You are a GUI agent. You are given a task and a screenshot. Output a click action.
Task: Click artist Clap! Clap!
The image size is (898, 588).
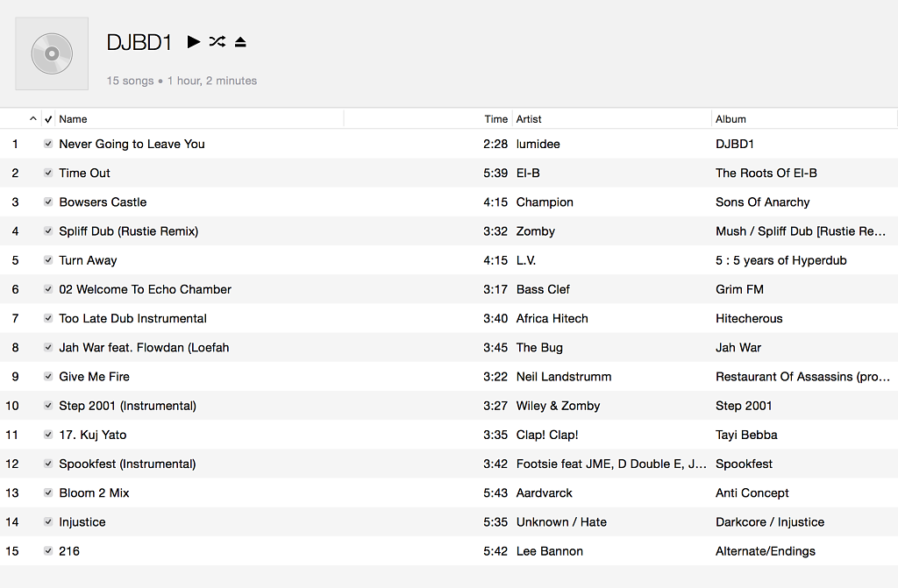(547, 435)
